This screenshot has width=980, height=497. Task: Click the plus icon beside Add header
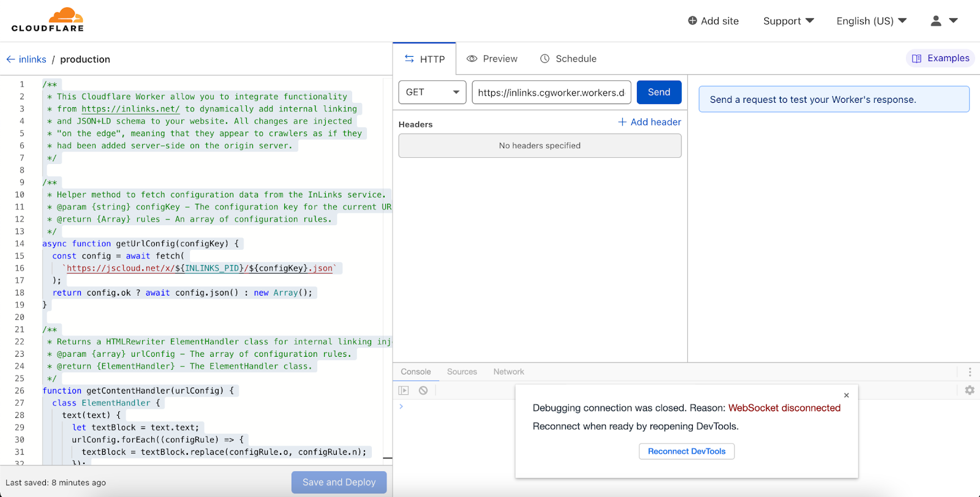point(622,122)
